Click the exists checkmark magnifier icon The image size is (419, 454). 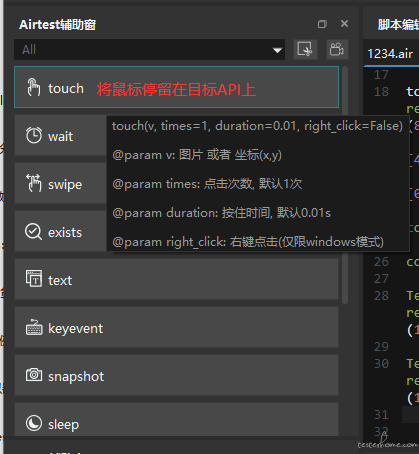tap(34, 232)
